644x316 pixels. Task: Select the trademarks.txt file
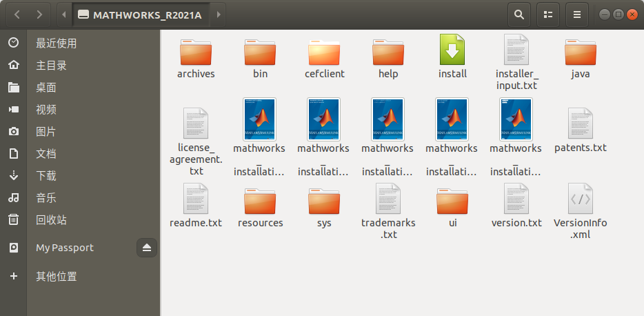pos(388,212)
